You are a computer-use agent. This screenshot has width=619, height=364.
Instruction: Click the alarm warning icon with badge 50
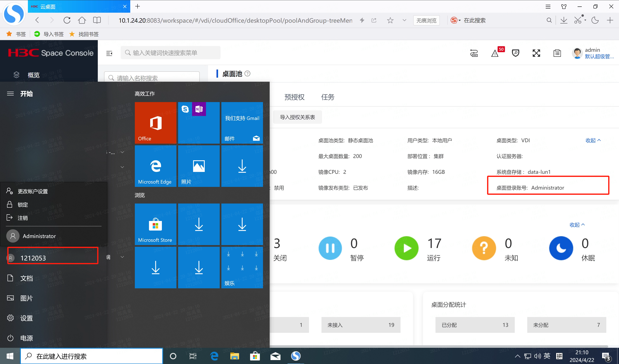(x=495, y=53)
